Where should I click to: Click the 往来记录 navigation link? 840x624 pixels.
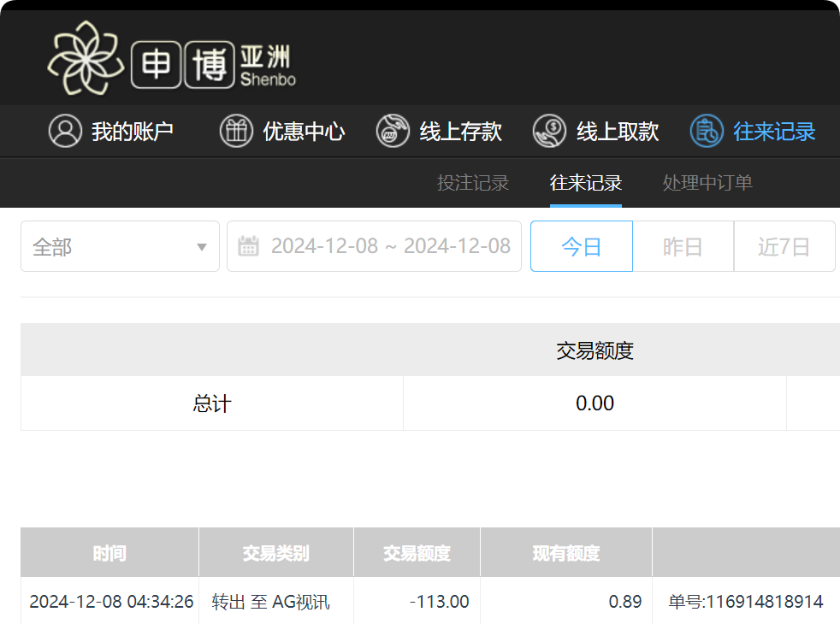(x=585, y=183)
